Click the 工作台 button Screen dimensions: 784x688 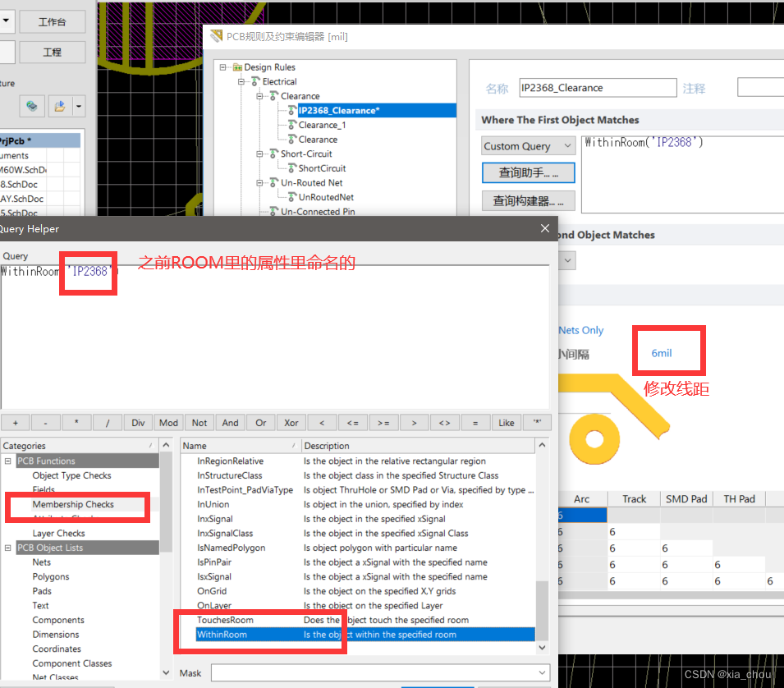click(53, 21)
